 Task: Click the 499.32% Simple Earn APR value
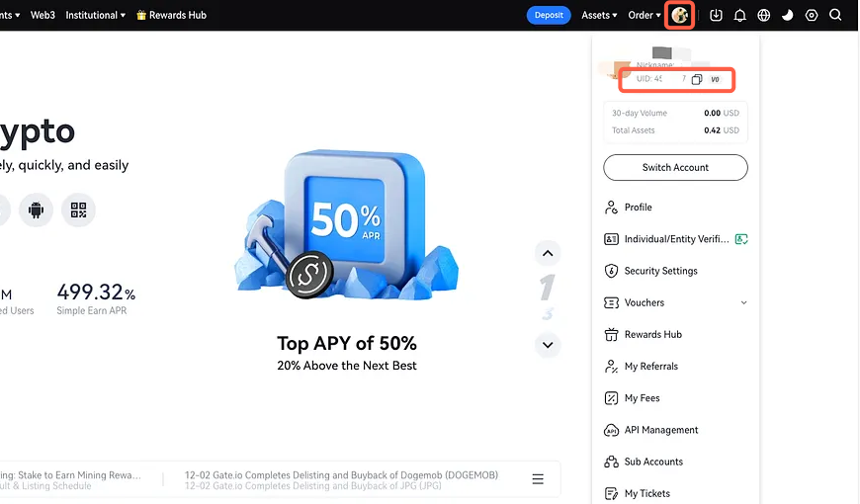click(x=96, y=293)
